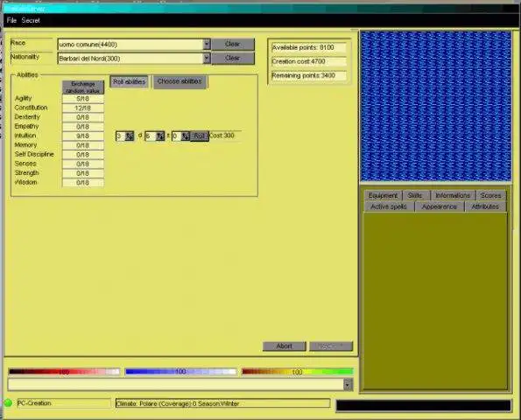Click the Creation cost:4700 field
Image resolution: width=521 pixels, height=420 pixels.
[309, 62]
